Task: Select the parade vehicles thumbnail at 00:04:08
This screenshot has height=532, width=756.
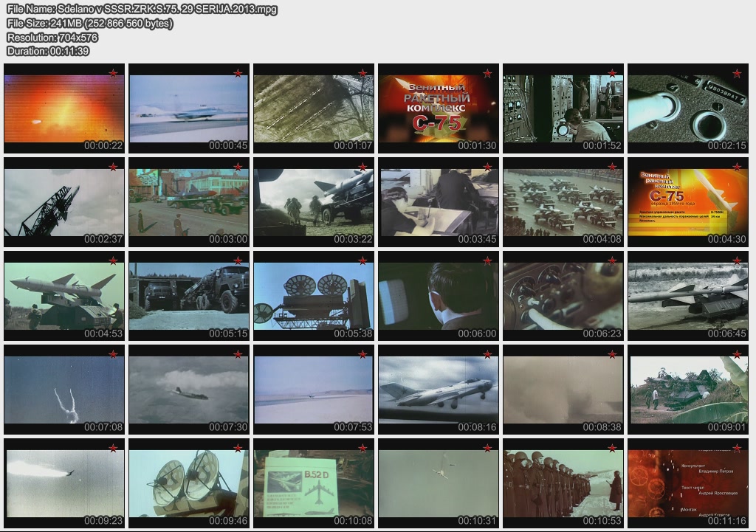Action: pos(563,201)
